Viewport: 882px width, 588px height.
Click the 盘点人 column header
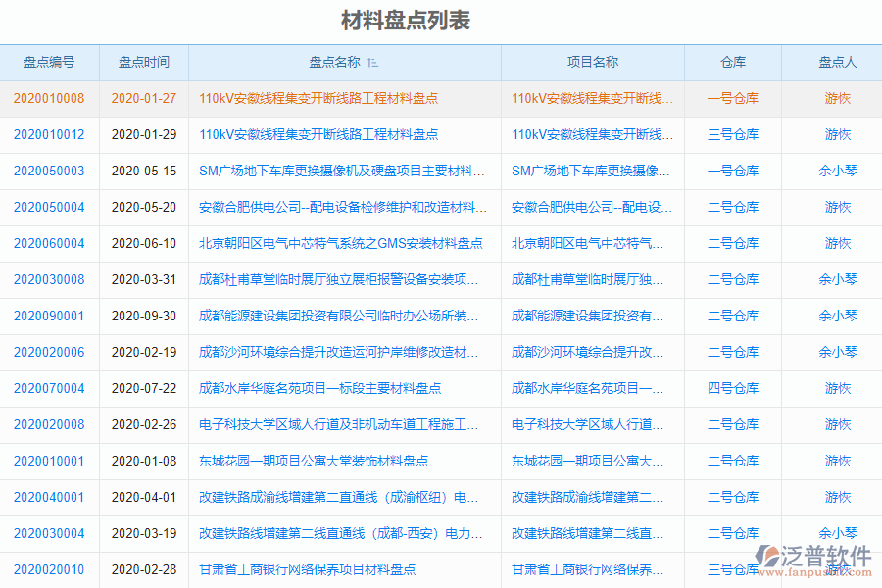pyautogui.click(x=836, y=62)
